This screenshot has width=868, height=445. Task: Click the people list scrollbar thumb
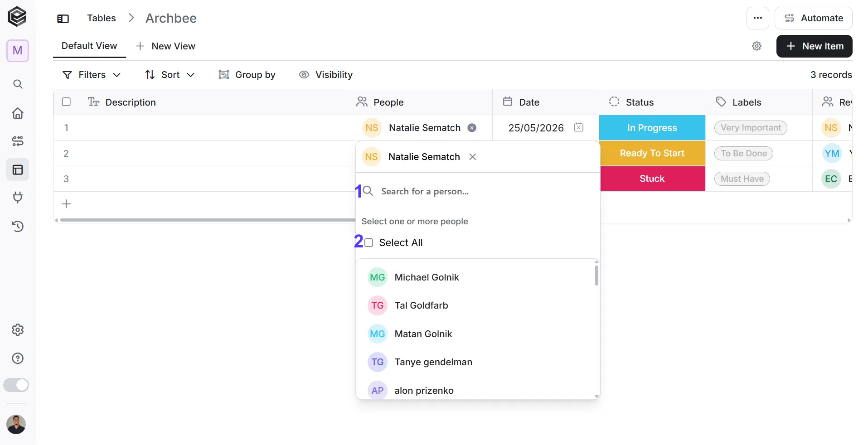(596, 276)
